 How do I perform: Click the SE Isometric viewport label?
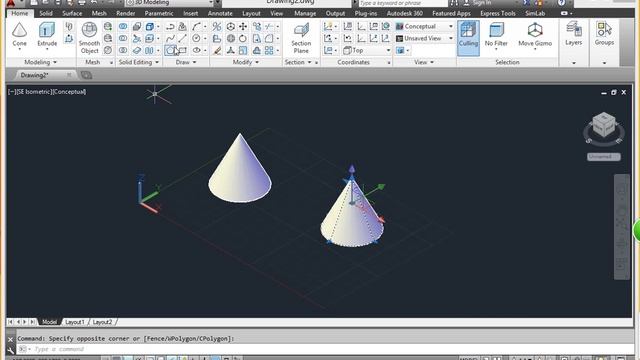[34, 92]
